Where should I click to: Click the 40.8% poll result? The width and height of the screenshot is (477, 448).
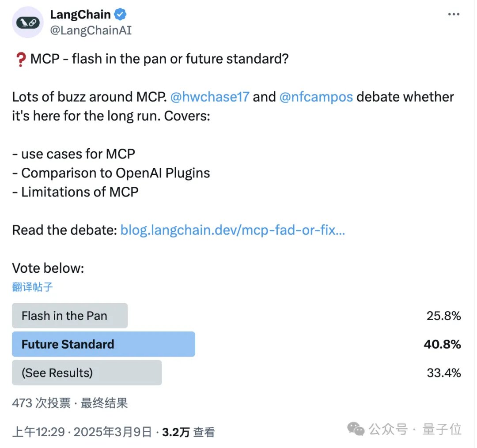point(442,344)
